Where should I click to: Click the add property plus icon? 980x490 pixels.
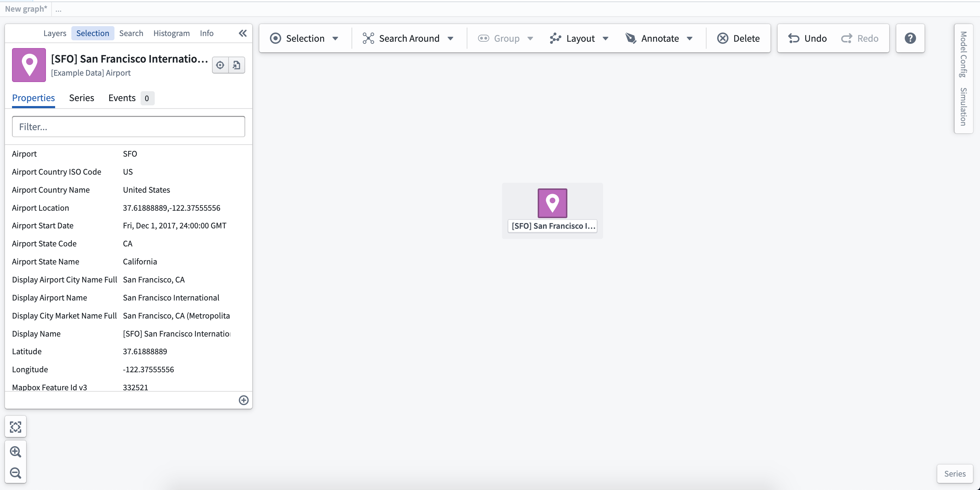click(243, 400)
